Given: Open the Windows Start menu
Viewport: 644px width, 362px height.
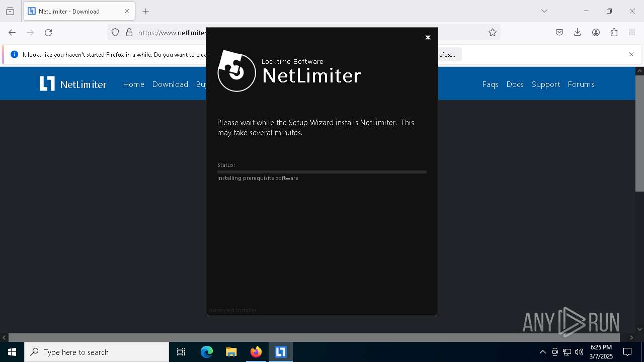Looking at the screenshot, I should click(x=12, y=352).
